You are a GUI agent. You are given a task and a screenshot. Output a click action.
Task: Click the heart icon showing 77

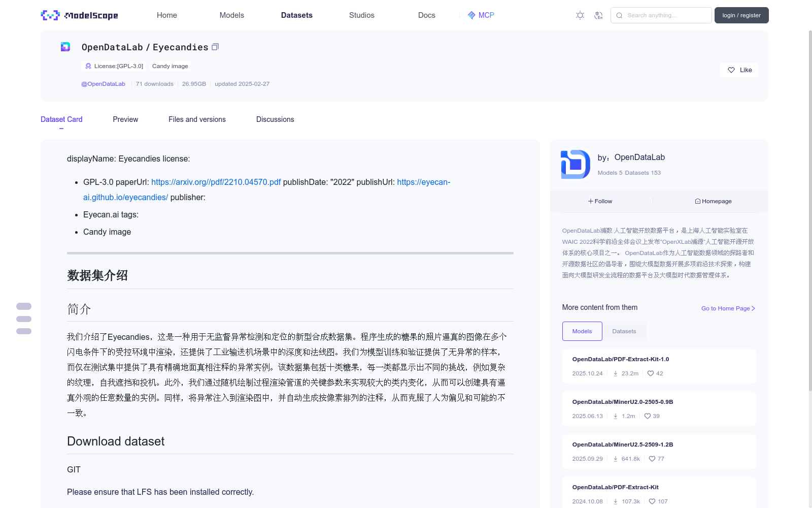(x=652, y=459)
